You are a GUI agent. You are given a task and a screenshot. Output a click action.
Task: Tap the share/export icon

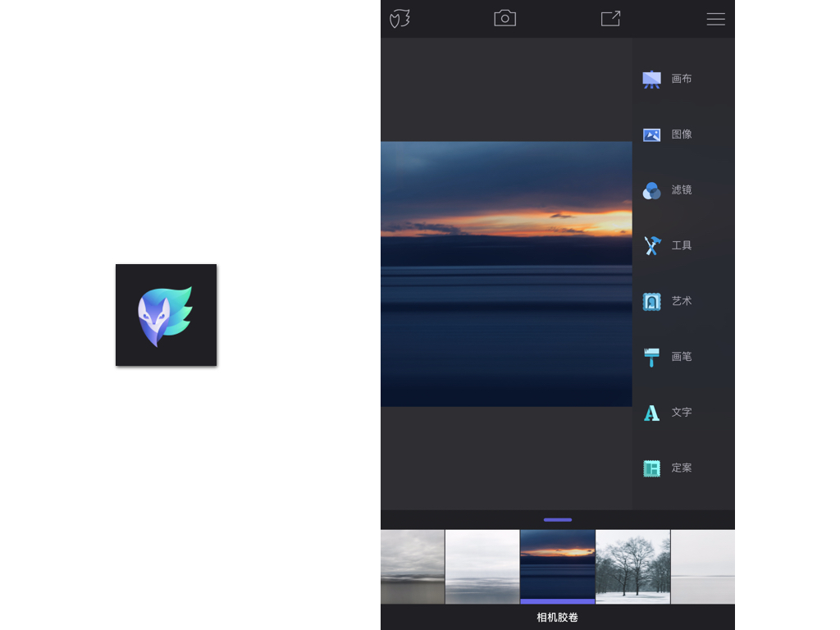[x=610, y=19]
